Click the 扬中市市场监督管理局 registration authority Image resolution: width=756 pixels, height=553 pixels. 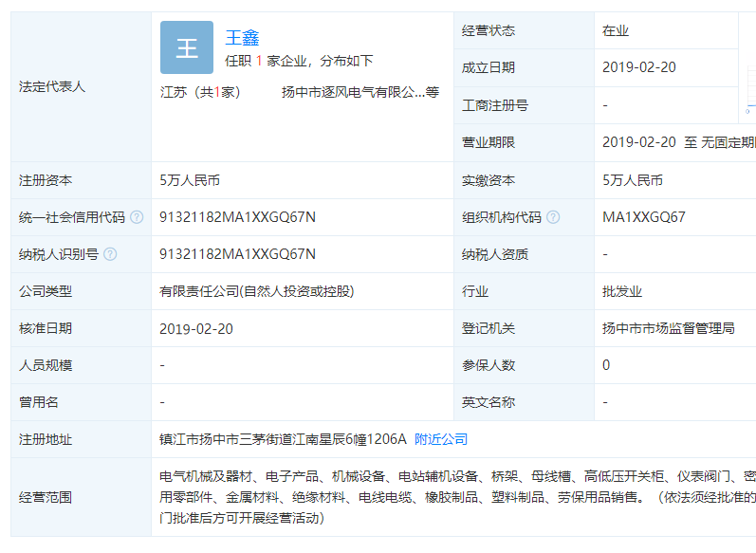pos(668,328)
